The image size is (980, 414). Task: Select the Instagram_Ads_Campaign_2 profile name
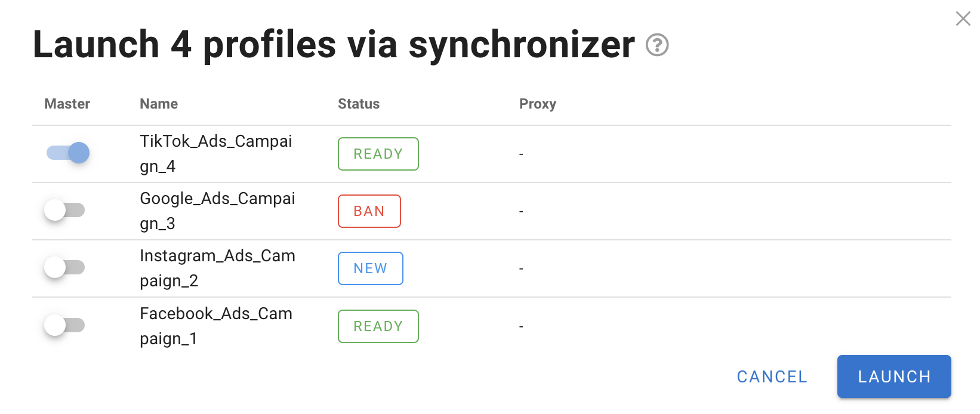(217, 268)
